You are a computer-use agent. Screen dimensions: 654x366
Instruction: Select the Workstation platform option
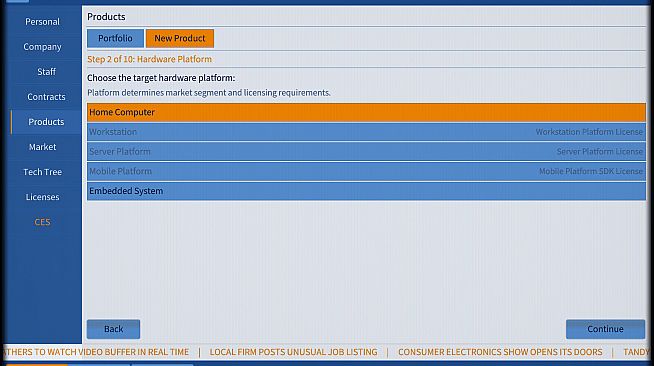point(366,132)
